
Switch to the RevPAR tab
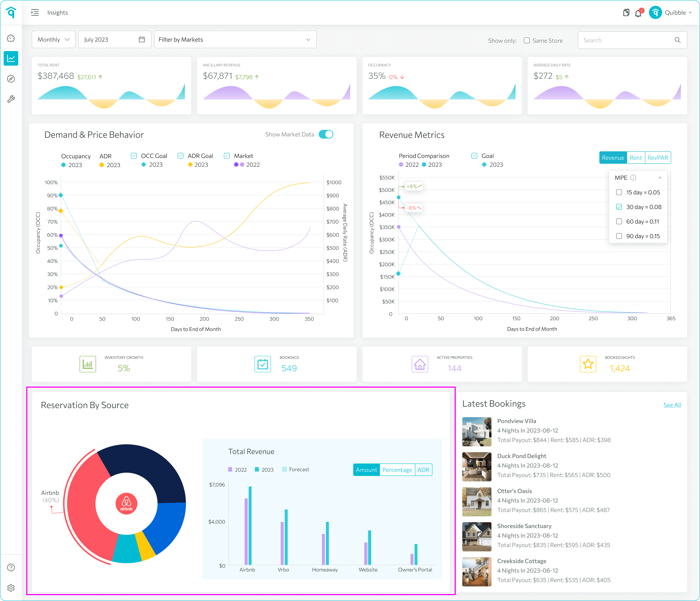coord(658,158)
